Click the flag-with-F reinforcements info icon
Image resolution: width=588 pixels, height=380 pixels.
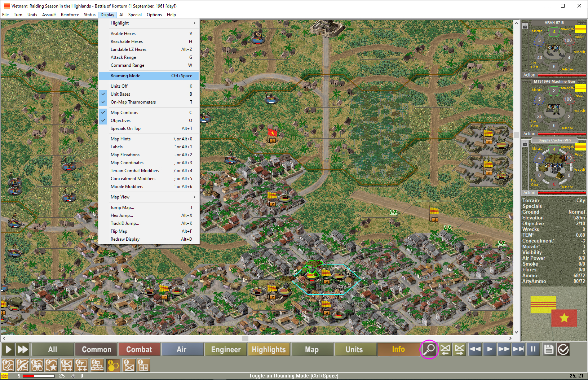pyautogui.click(x=82, y=366)
